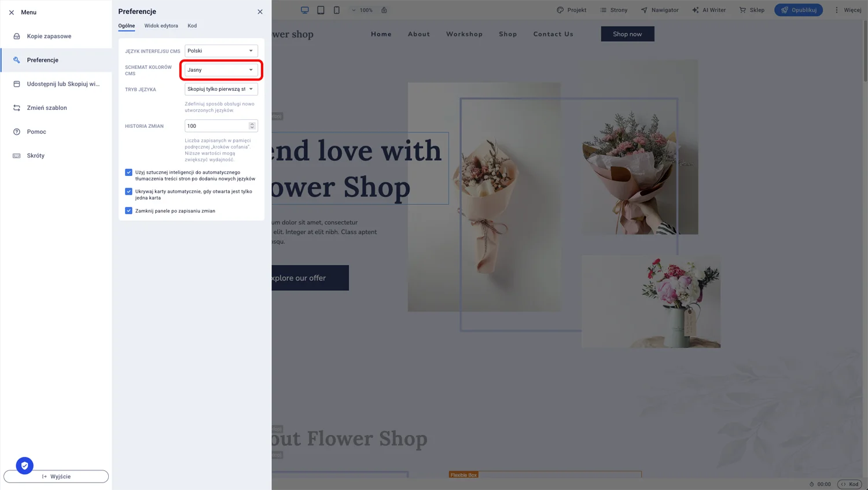Click the blue shield badge at bottom left
The height and width of the screenshot is (490, 868).
coord(24,466)
